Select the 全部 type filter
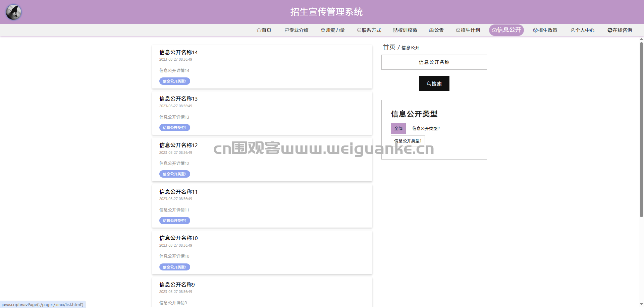Image resolution: width=644 pixels, height=308 pixels. pos(398,128)
